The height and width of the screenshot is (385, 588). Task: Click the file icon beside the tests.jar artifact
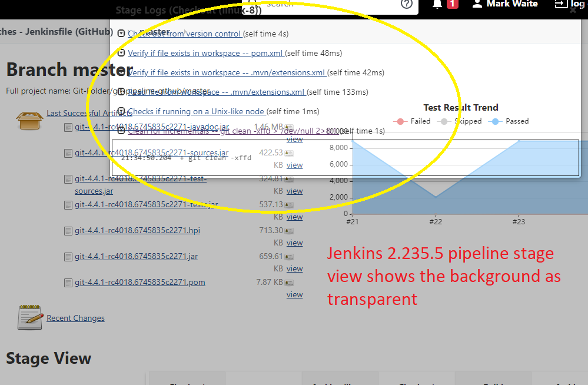[x=68, y=205]
